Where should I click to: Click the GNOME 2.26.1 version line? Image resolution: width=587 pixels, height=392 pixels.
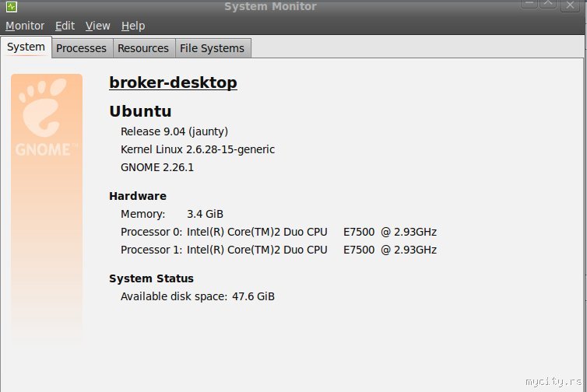tap(157, 167)
